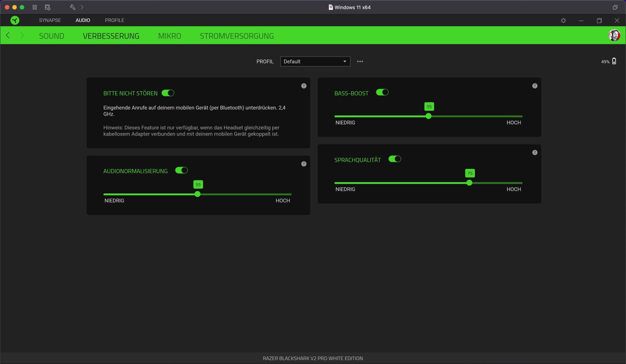Pause the virtual machine
626x364 pixels.
click(x=34, y=7)
